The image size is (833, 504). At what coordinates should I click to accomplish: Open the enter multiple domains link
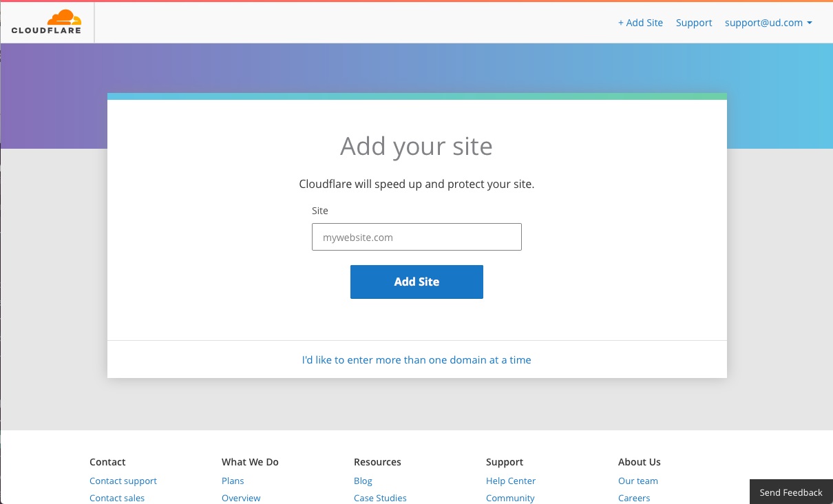(x=416, y=359)
